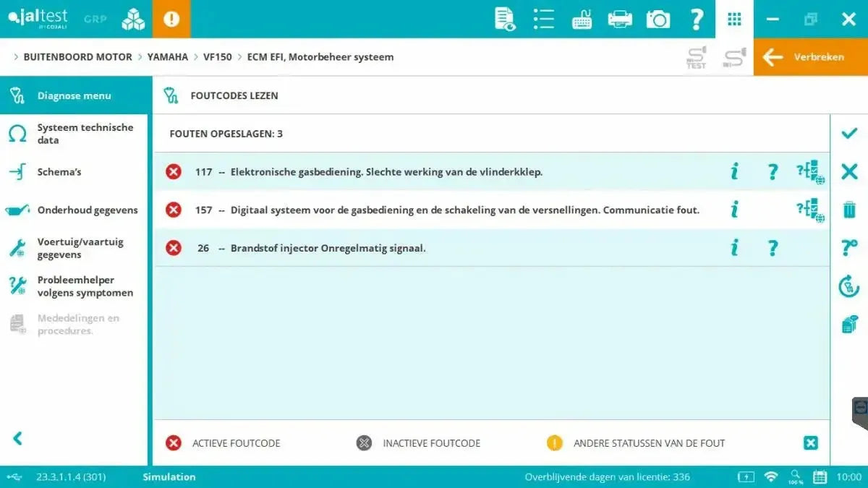View info for fault code 117

733,171
